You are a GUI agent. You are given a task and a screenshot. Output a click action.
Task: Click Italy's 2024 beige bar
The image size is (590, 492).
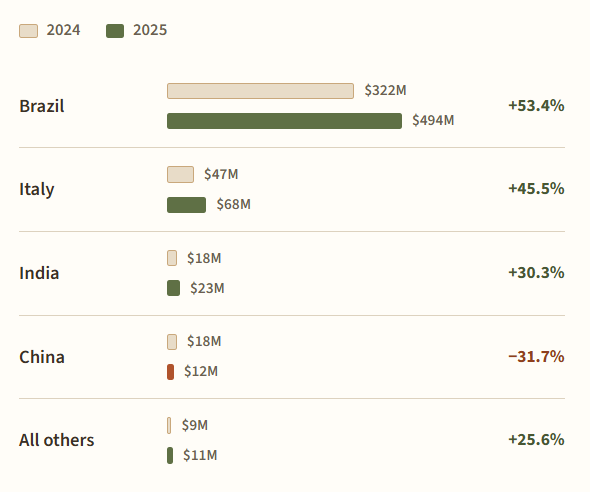click(181, 175)
